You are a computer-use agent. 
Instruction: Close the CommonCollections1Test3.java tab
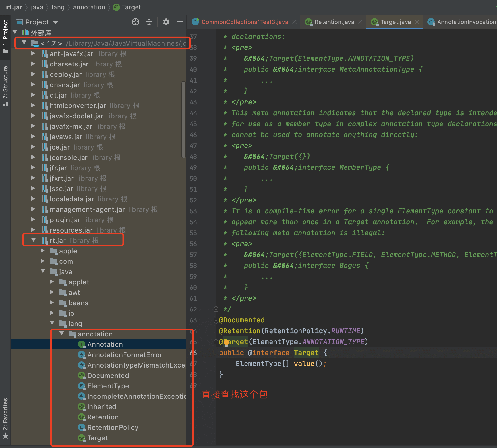tap(294, 22)
